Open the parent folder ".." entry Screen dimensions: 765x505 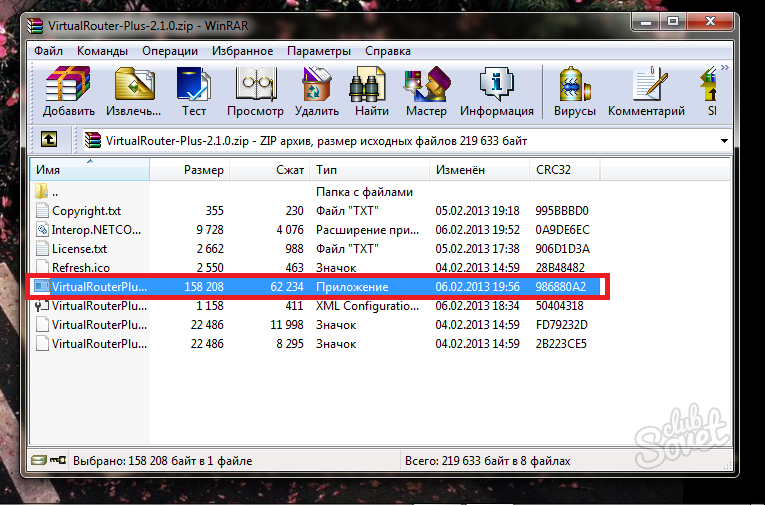tap(56, 192)
